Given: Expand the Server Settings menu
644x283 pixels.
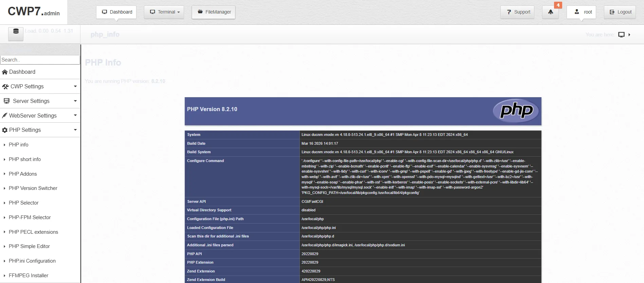Looking at the screenshot, I should (40, 101).
